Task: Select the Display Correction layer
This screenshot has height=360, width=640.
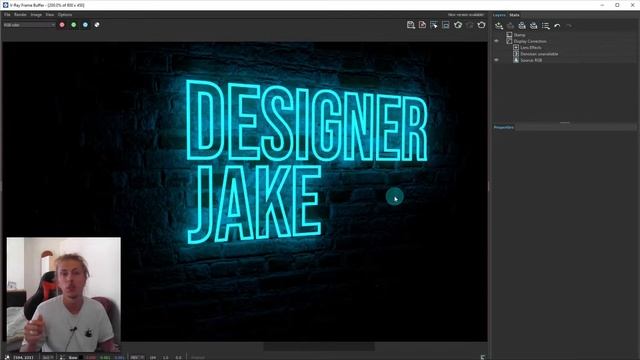Action: [530, 41]
